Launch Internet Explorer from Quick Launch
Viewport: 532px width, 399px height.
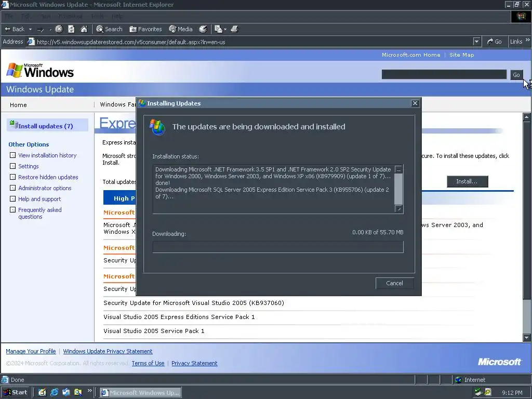54,393
